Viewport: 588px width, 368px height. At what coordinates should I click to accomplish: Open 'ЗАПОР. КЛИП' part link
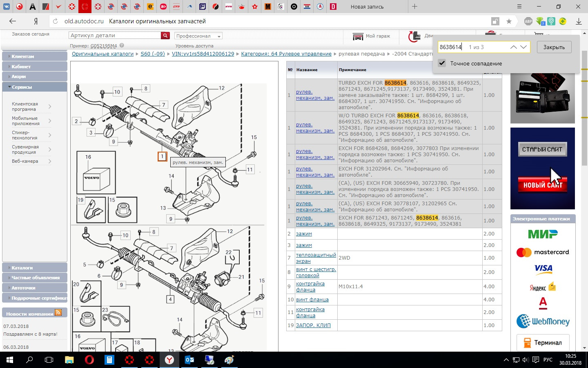point(313,325)
